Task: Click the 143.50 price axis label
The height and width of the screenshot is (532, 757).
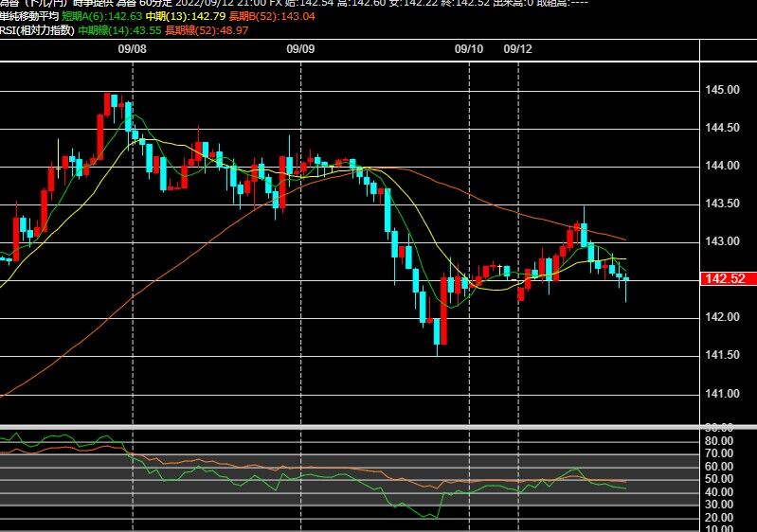Action: click(x=722, y=204)
